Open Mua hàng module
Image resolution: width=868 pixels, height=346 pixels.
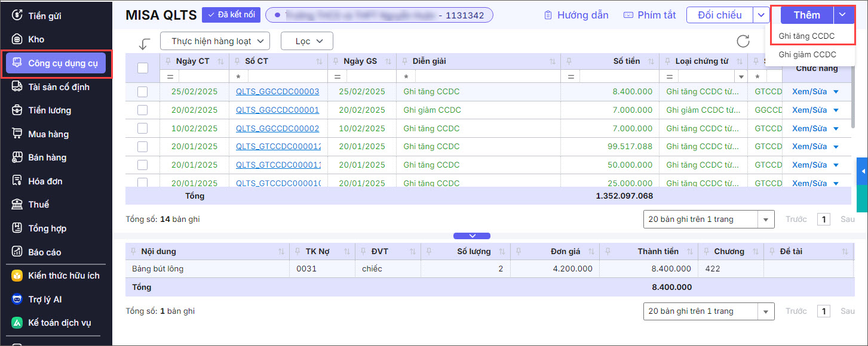48,134
